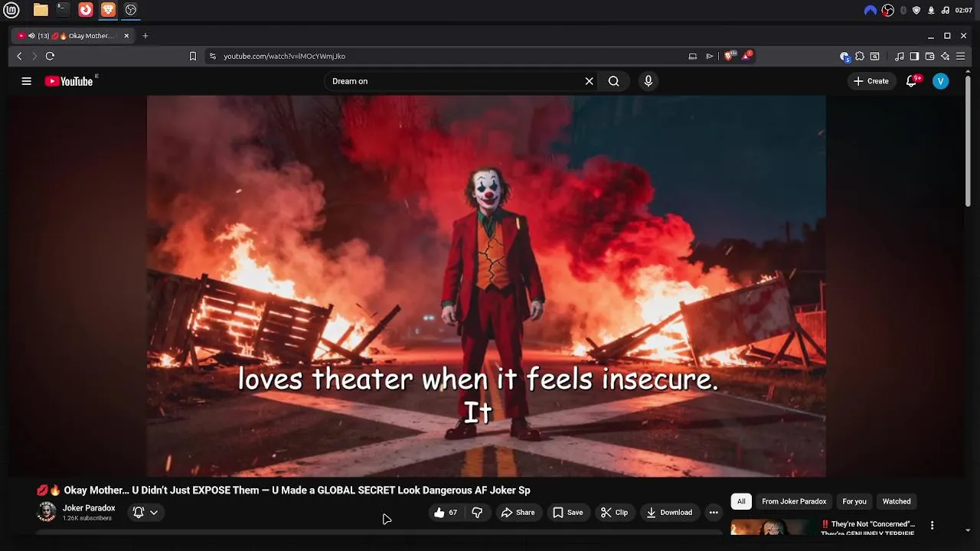980x551 pixels.
Task: Open the Joker Paradox channel avatar
Action: tap(47, 512)
